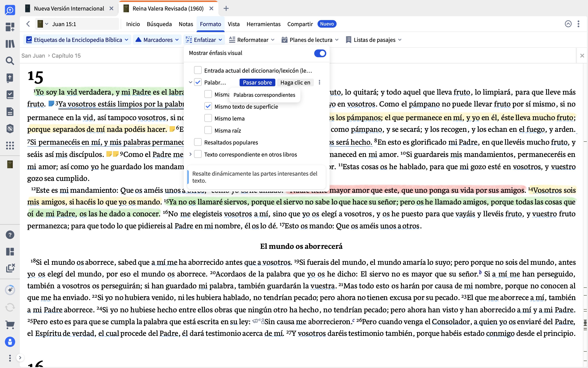
Task: Collapse the Palabras correspondientes tree expander
Action: click(x=191, y=82)
